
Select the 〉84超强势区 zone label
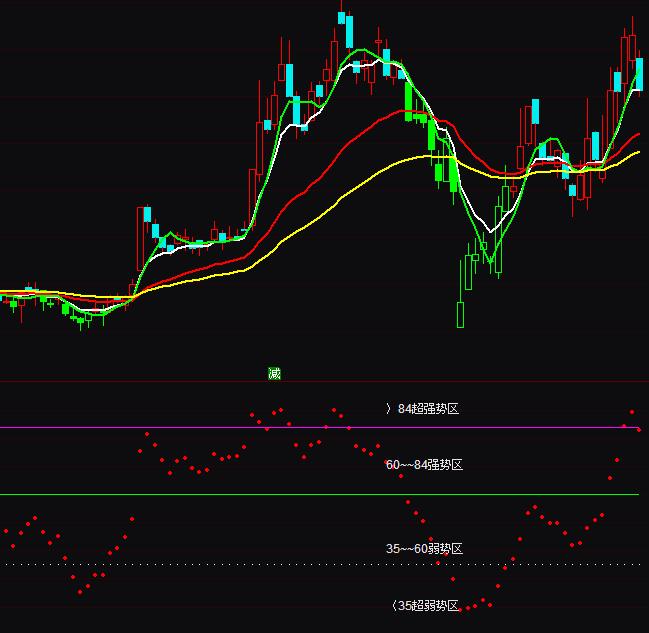click(x=422, y=409)
